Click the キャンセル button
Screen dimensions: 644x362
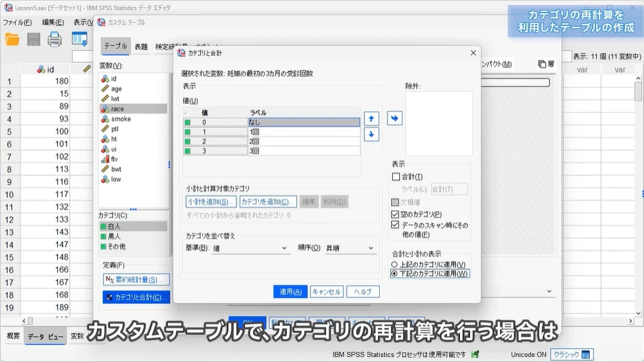[x=326, y=292]
